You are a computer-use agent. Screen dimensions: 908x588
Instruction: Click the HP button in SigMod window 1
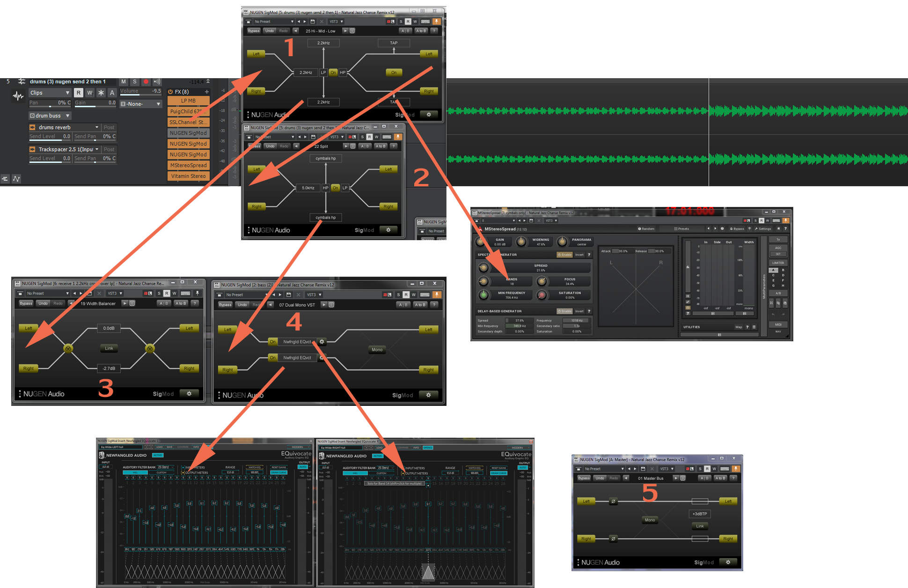343,73
